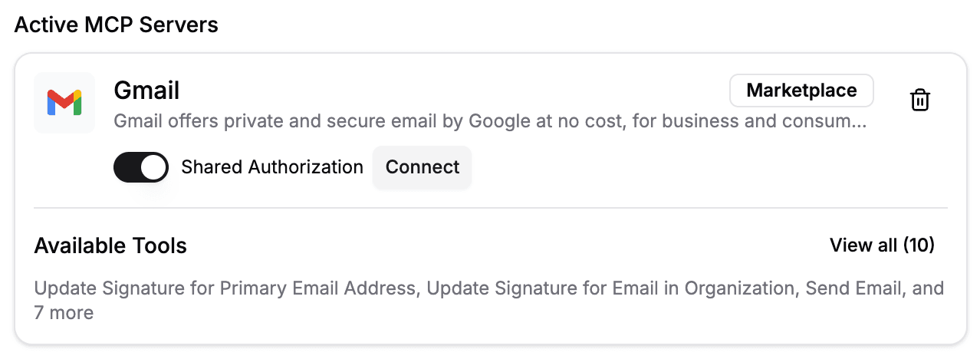
Task: Click the Active MCP Servers heading
Action: click(117, 25)
